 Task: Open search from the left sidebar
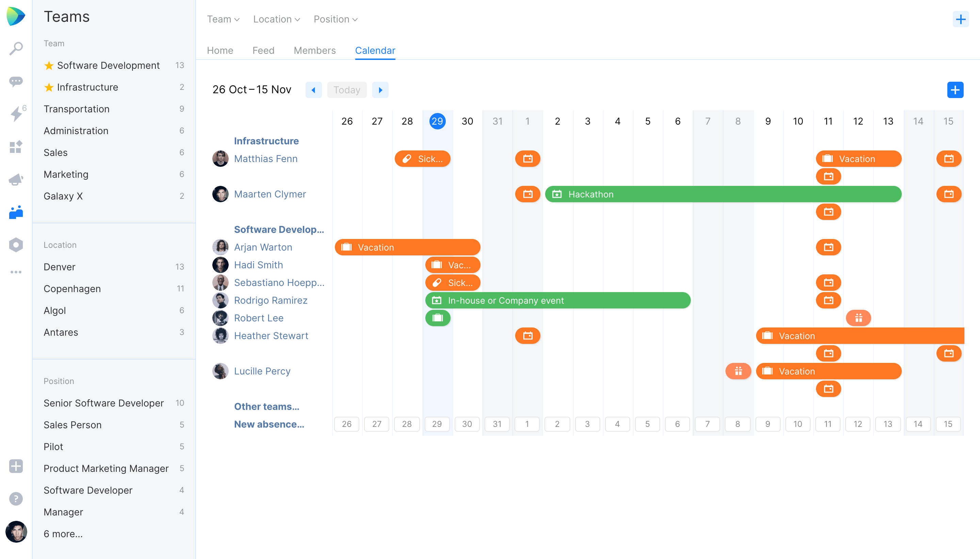[x=16, y=48]
